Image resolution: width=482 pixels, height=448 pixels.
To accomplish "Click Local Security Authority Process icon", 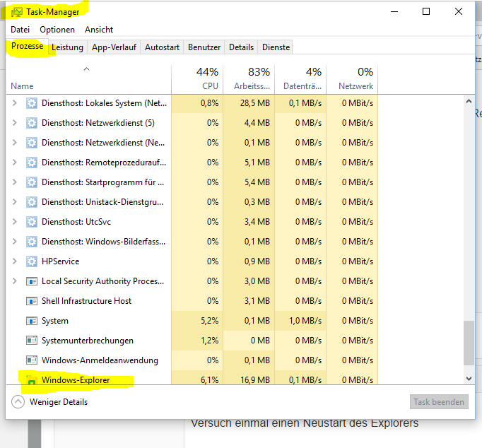I will (x=32, y=281).
